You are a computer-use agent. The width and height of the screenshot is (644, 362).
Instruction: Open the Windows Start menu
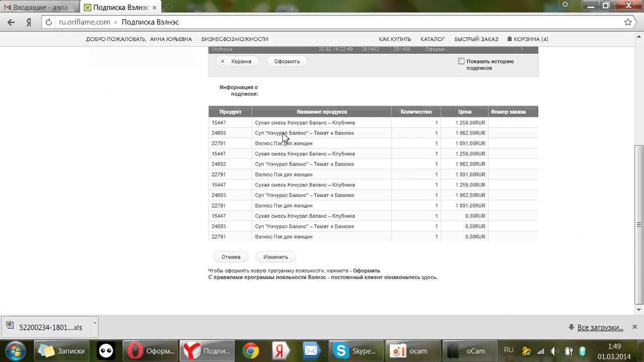point(15,351)
